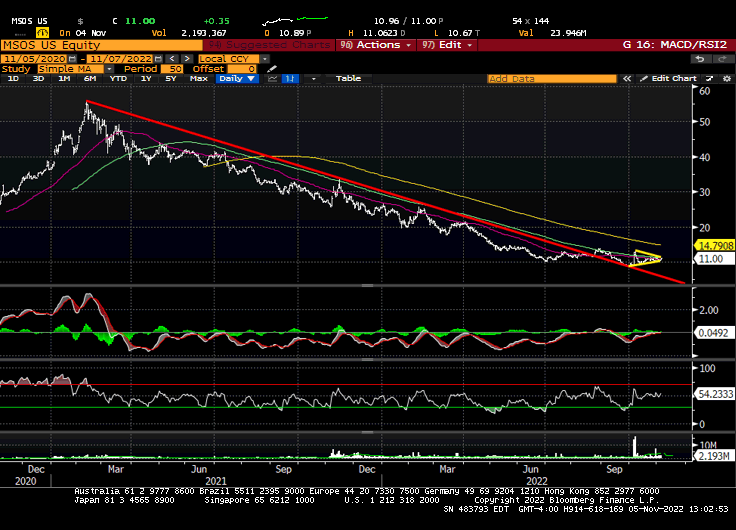Open the 97) Edit menu
This screenshot has height=530, width=736.
447,45
